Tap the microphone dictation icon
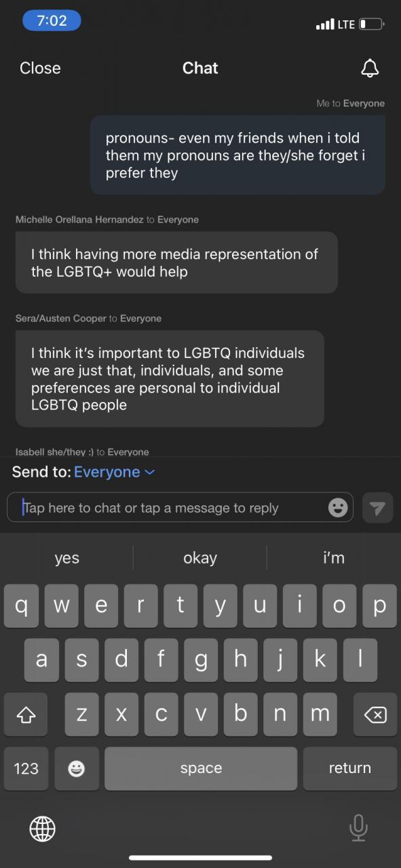 click(358, 828)
